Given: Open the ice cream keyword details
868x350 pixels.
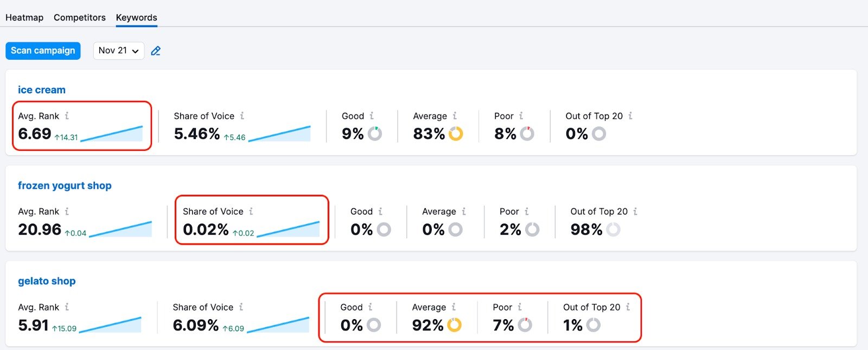Looking at the screenshot, I should coord(41,90).
